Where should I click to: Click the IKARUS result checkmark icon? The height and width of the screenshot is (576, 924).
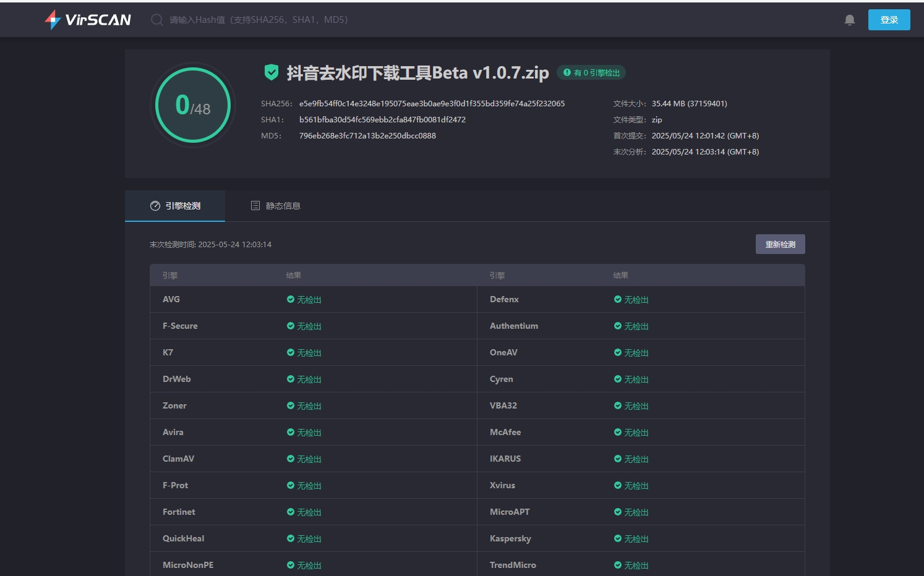pyautogui.click(x=618, y=459)
